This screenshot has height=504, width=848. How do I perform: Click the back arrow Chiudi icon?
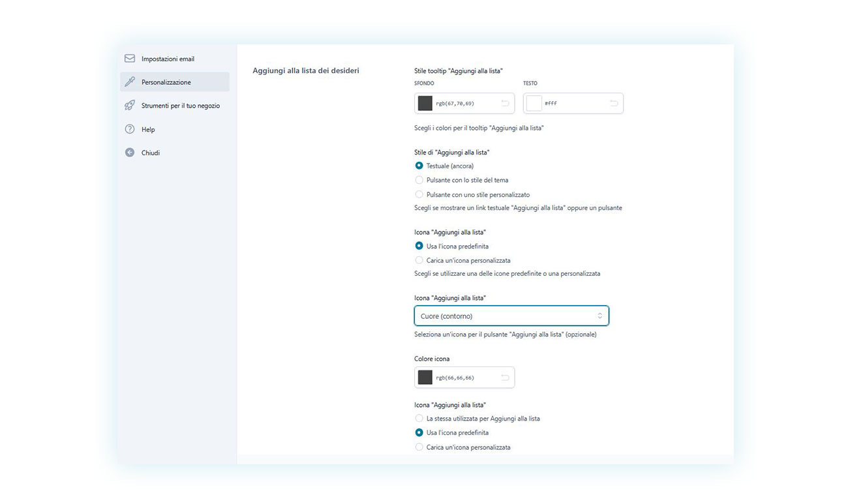point(130,153)
